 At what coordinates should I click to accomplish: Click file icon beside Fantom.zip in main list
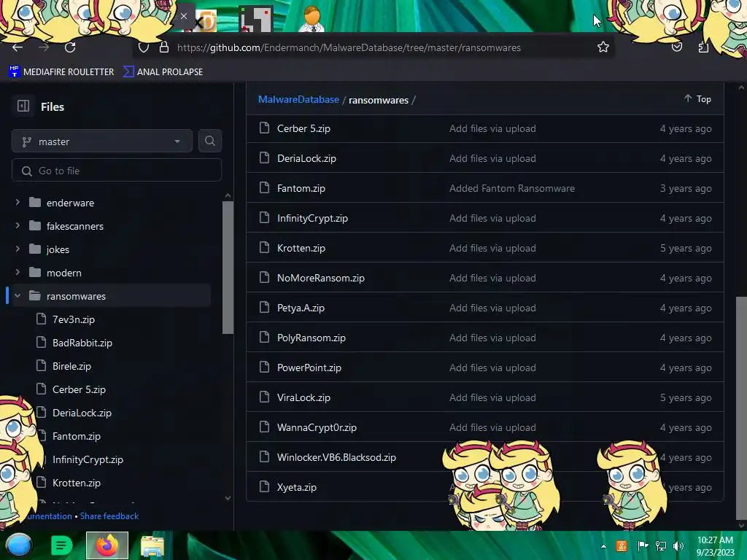pyautogui.click(x=264, y=187)
